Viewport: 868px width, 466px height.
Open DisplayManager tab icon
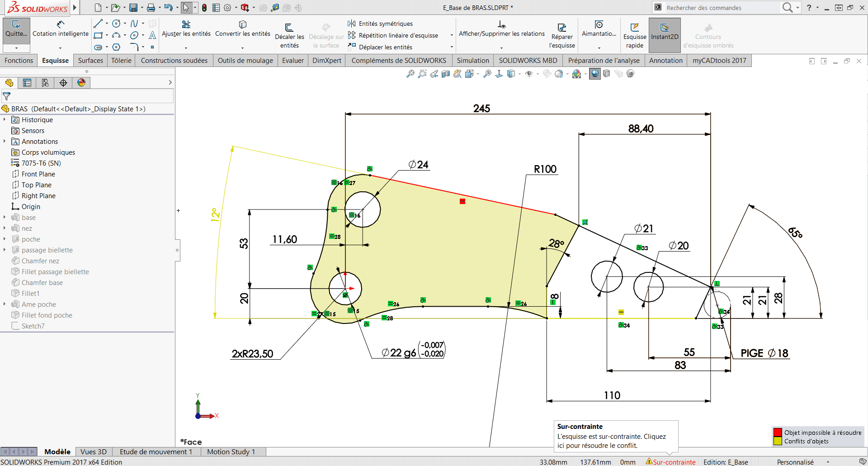pyautogui.click(x=81, y=82)
